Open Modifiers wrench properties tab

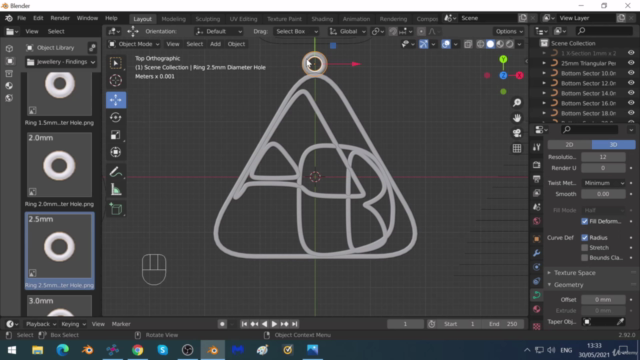coord(537,253)
